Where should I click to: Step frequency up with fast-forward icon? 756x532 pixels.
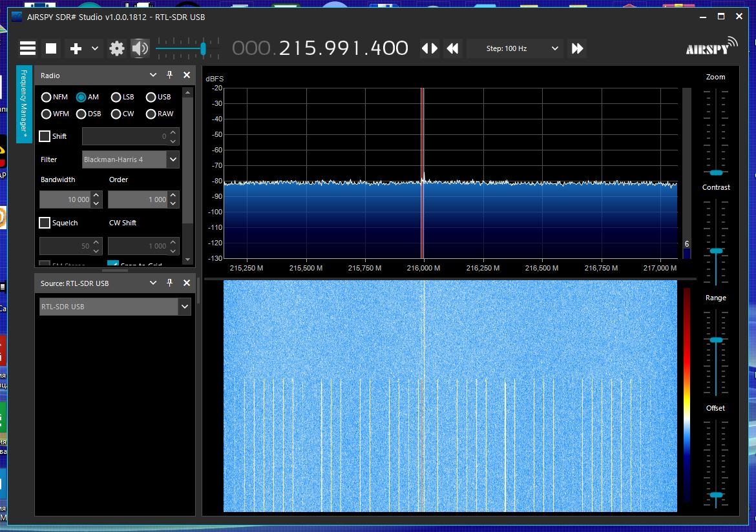[x=578, y=48]
